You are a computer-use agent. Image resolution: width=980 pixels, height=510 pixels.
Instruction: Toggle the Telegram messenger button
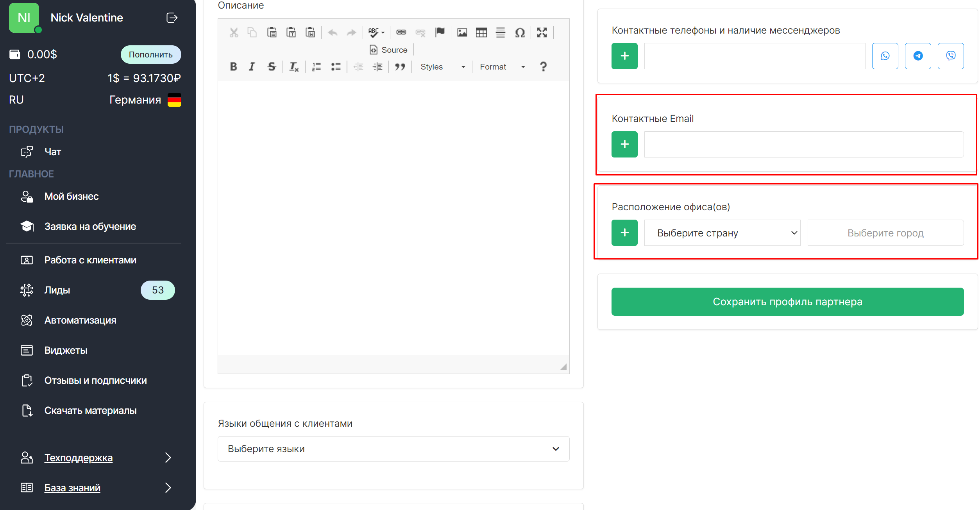(918, 56)
